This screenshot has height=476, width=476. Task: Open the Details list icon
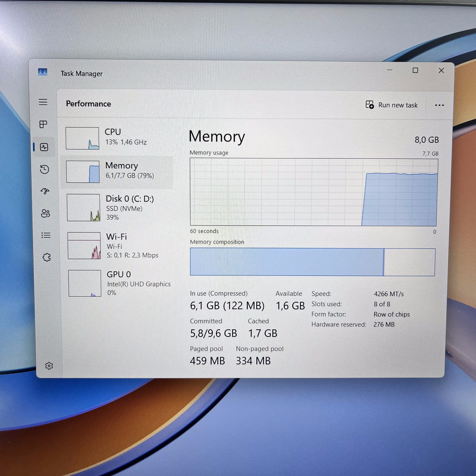(x=46, y=235)
